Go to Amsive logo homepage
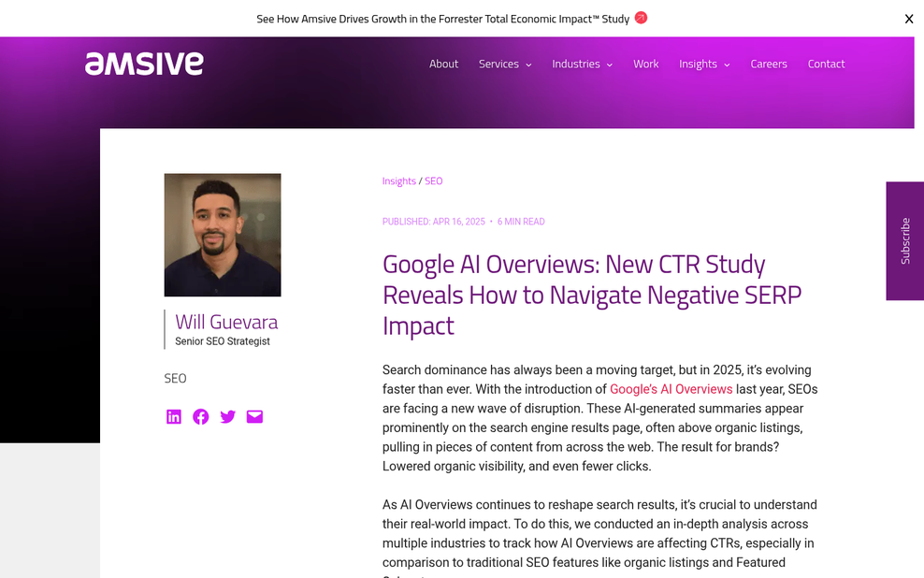Viewport: 924px width, 578px height. pyautogui.click(x=144, y=64)
